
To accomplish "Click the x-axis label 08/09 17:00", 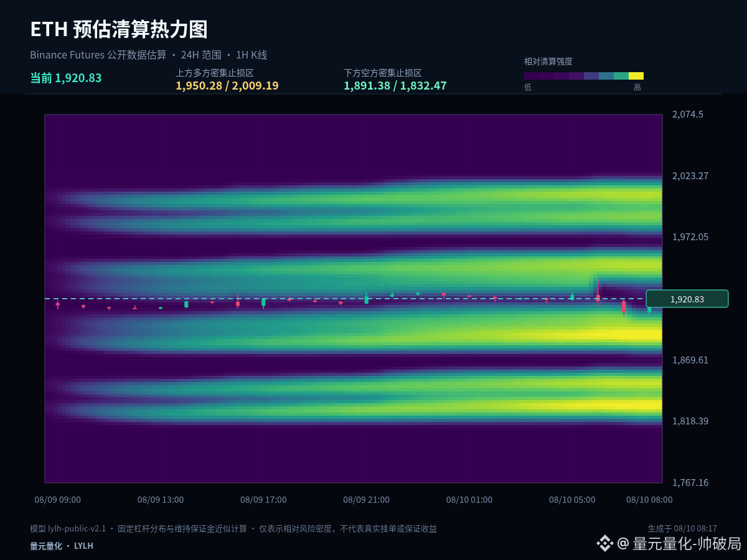I will (x=263, y=500).
